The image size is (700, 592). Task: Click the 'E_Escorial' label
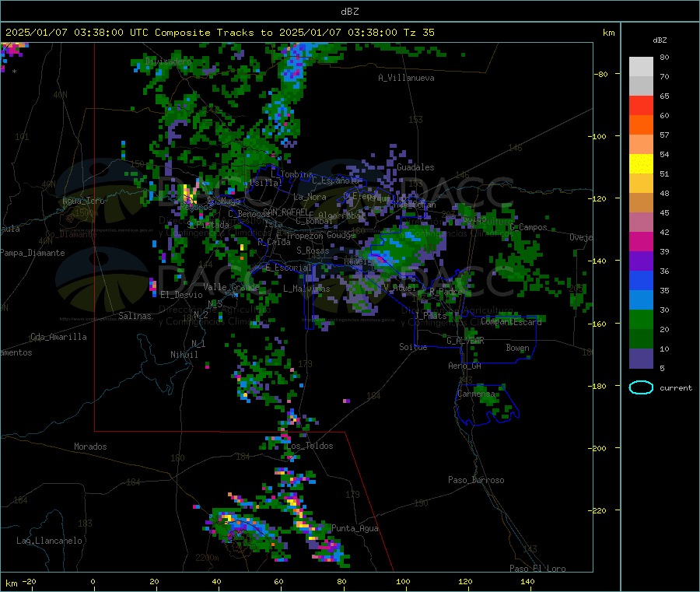[289, 268]
